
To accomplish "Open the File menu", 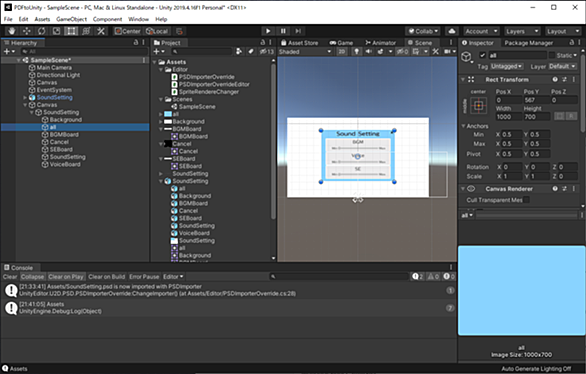I will pyautogui.click(x=8, y=19).
